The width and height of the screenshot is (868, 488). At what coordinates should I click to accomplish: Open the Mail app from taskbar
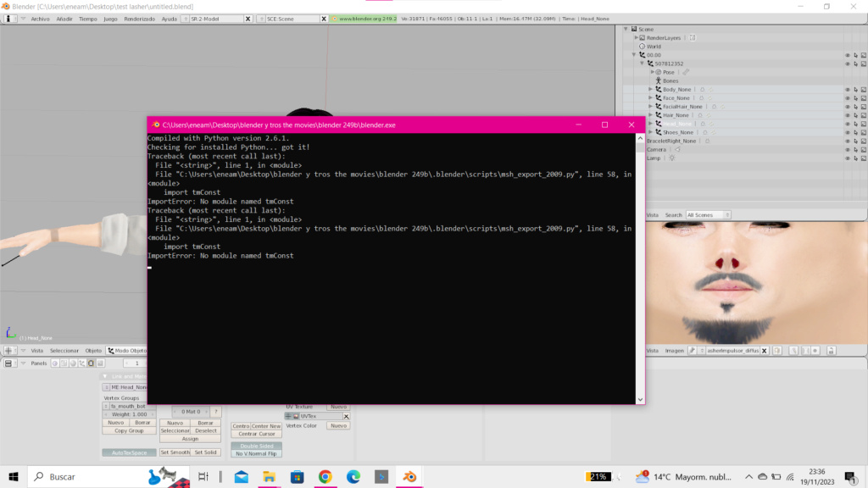pyautogui.click(x=242, y=476)
